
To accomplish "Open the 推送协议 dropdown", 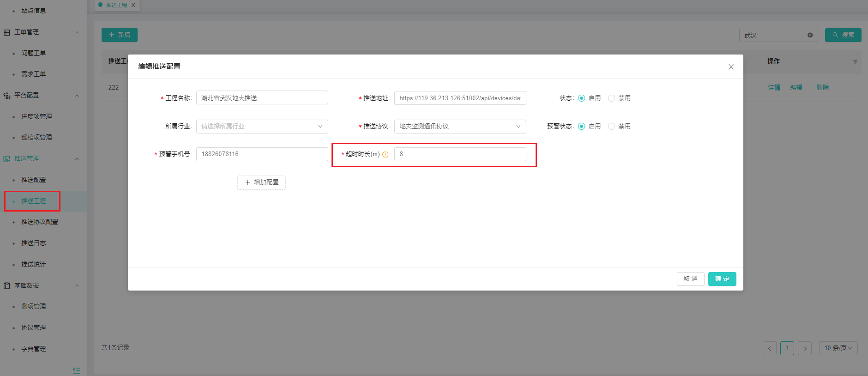I will (460, 126).
